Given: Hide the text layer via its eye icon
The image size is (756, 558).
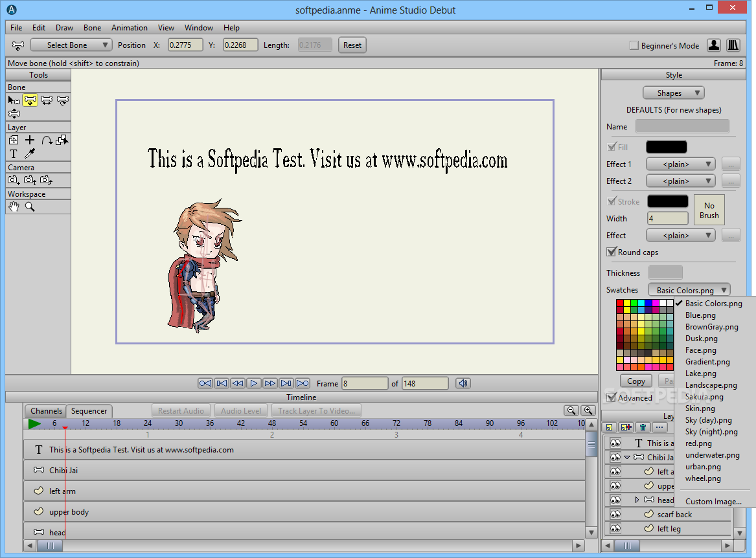Looking at the screenshot, I should point(615,443).
